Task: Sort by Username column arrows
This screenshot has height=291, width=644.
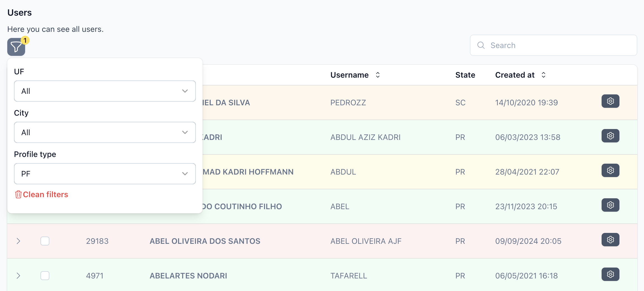Action: (378, 75)
